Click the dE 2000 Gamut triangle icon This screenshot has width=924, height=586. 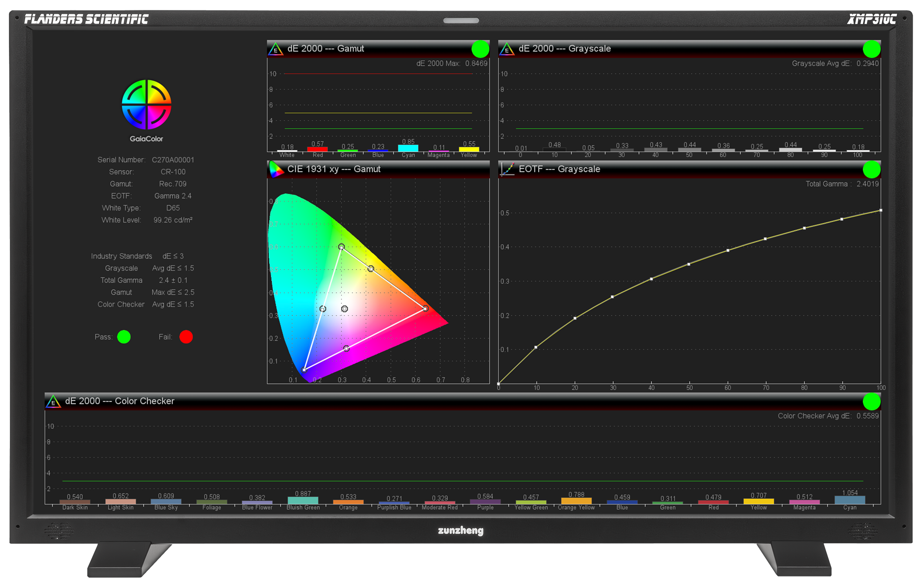coord(276,49)
